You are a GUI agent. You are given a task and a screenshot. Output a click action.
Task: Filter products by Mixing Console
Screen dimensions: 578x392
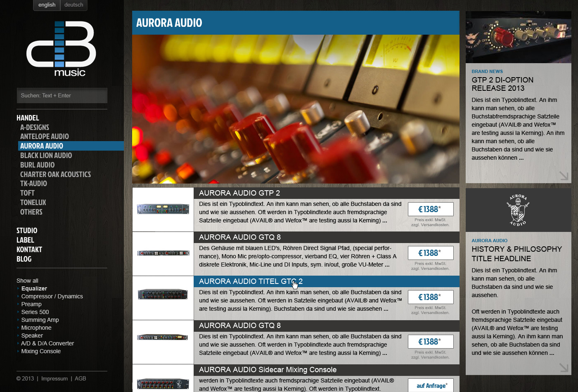point(41,351)
